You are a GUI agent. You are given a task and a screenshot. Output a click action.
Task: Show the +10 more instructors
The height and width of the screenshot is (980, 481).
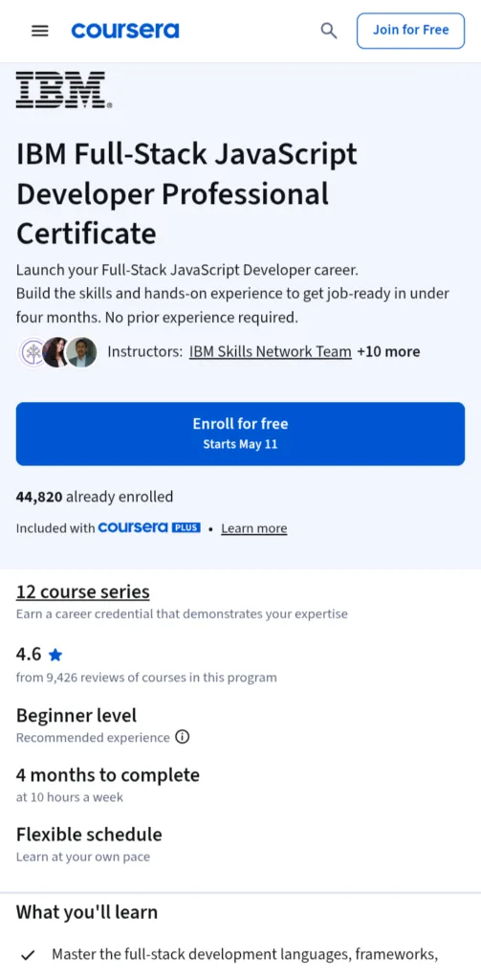(x=388, y=352)
